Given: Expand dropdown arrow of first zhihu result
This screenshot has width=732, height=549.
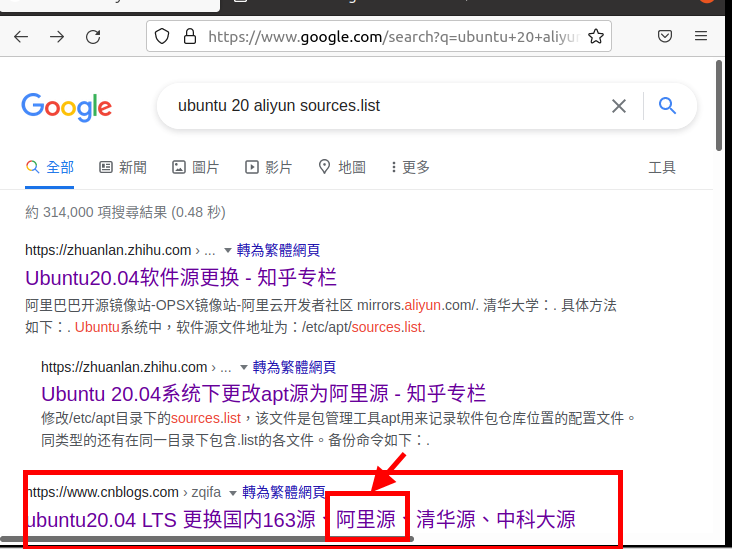Looking at the screenshot, I should click(x=227, y=250).
